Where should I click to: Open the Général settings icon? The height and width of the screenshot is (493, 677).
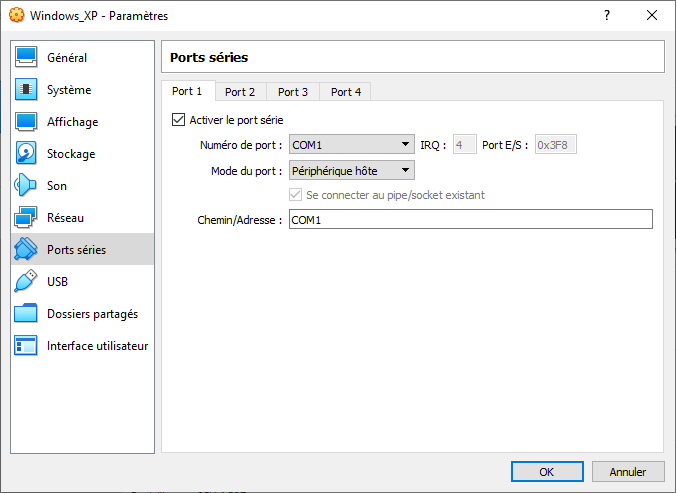27,58
